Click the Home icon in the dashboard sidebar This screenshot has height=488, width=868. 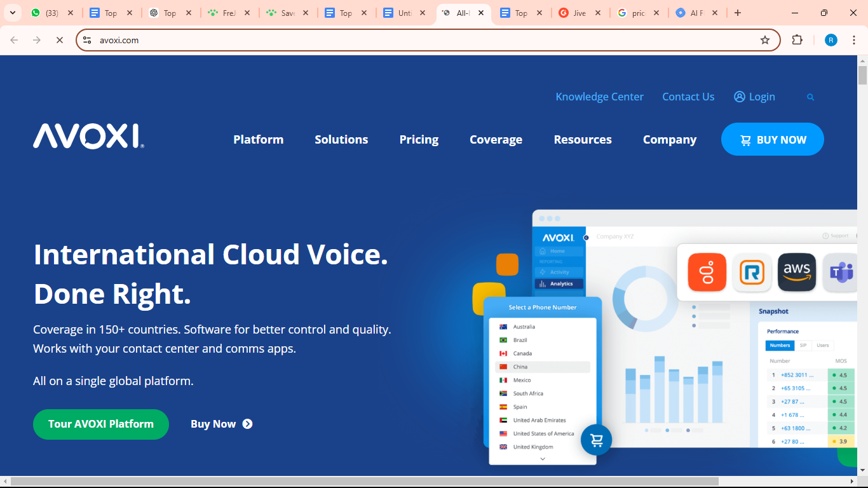click(555, 250)
